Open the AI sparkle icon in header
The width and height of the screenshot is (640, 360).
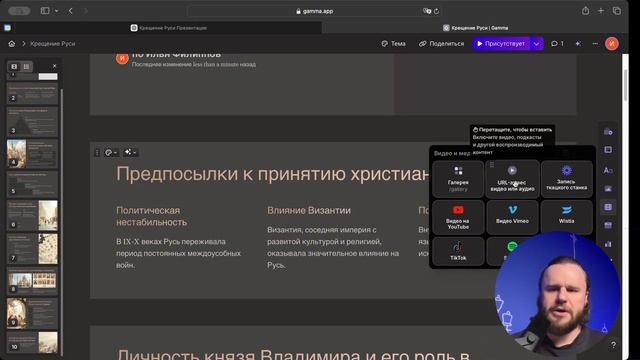click(578, 44)
